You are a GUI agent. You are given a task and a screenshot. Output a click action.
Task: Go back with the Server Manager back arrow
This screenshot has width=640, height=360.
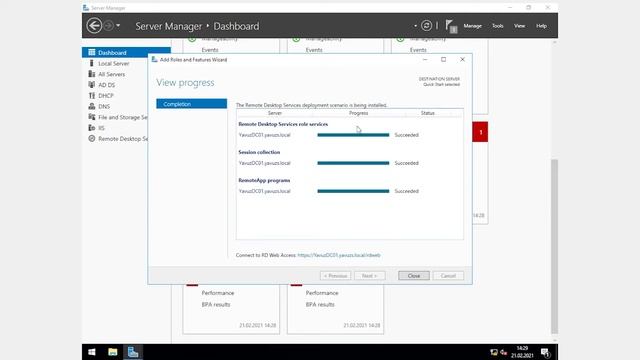(x=94, y=26)
